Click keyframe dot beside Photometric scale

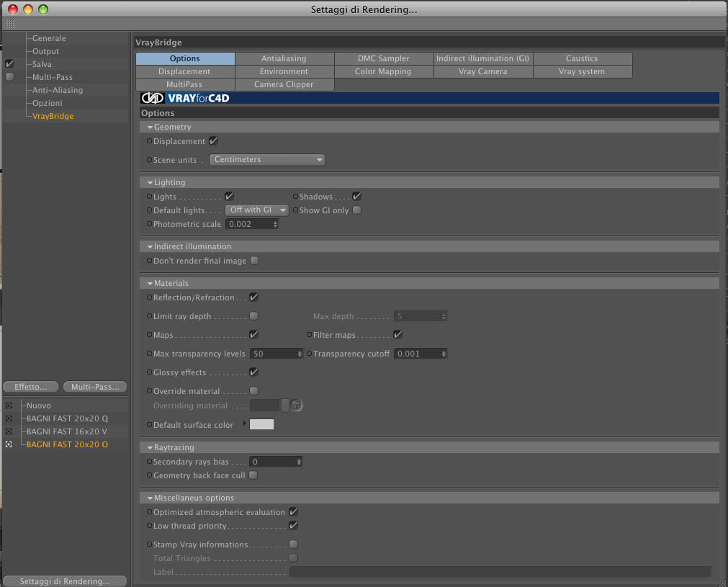pyautogui.click(x=149, y=223)
